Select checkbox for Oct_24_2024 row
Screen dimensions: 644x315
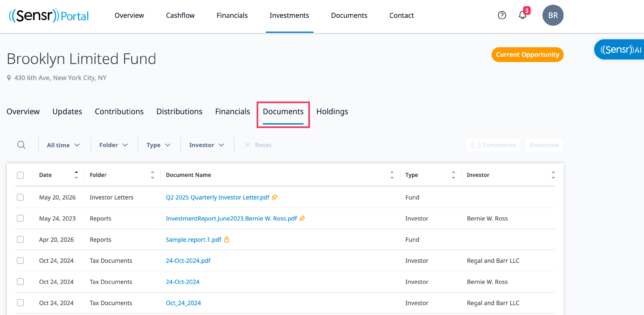20,303
